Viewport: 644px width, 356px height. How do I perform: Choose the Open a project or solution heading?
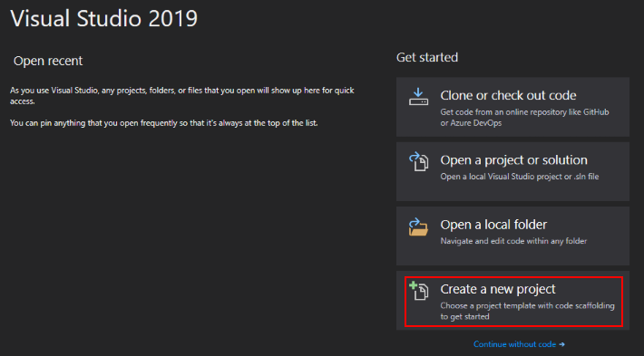coord(513,160)
